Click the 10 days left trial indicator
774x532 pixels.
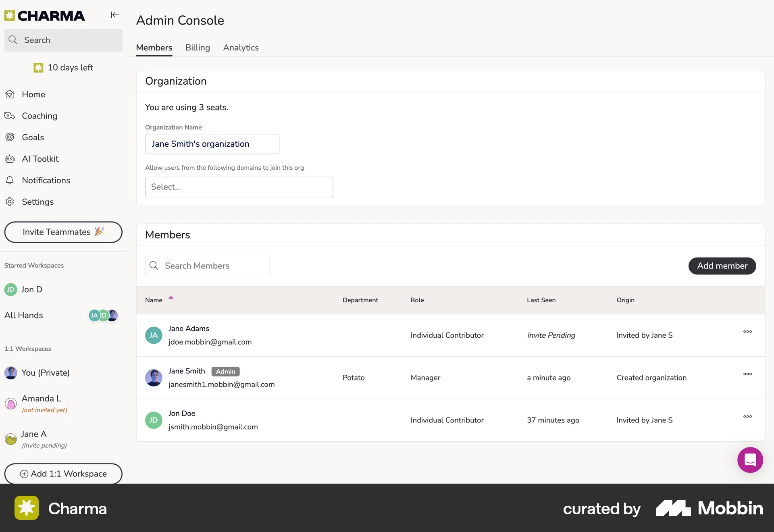point(63,67)
